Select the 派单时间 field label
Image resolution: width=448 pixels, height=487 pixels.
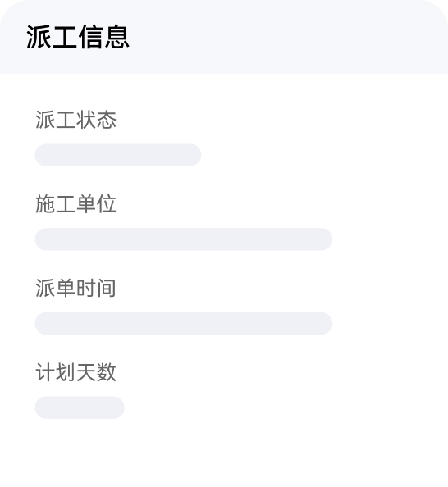(x=75, y=288)
